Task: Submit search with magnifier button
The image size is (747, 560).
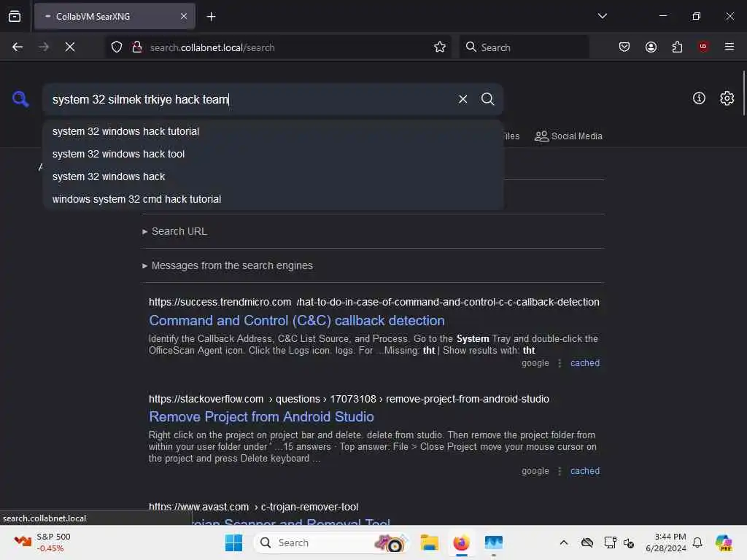Action: point(487,99)
